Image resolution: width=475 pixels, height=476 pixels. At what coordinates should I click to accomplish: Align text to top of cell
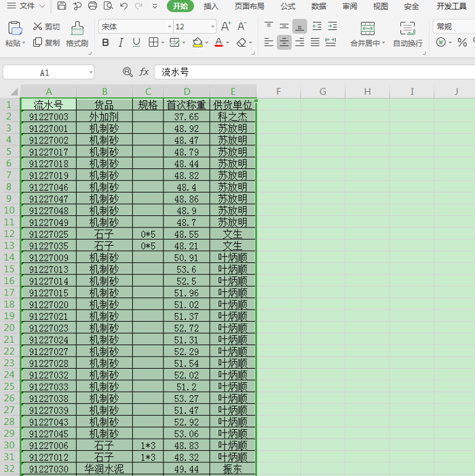[269, 26]
